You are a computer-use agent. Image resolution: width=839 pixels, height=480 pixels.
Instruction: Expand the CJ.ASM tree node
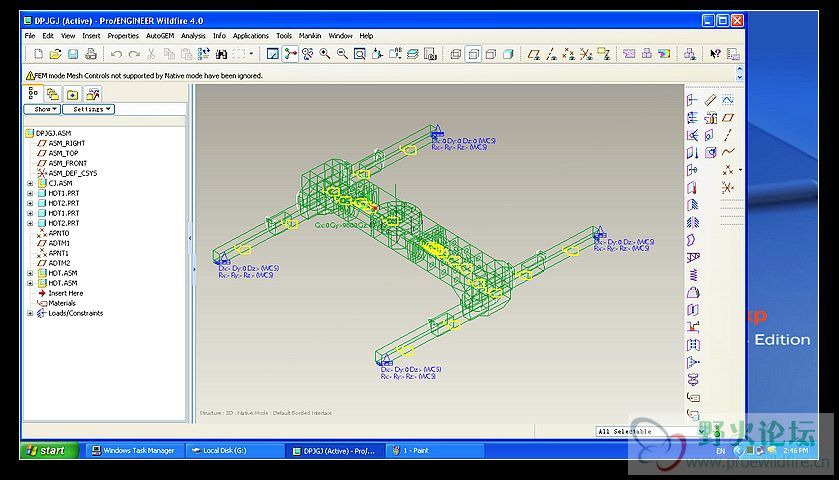(30, 183)
